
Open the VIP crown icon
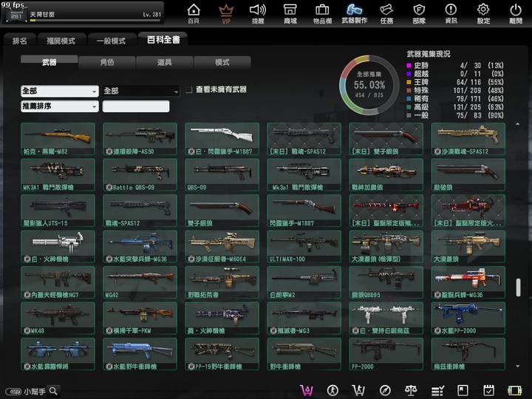click(226, 13)
